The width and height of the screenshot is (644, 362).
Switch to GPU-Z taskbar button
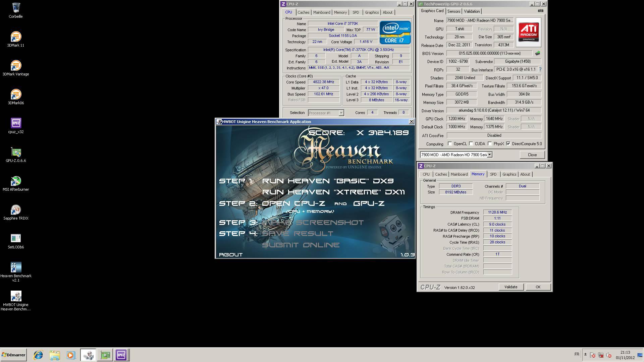105,355
